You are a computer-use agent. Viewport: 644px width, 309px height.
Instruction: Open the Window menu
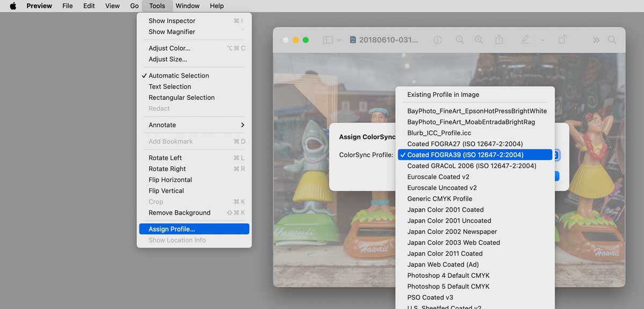[x=187, y=6]
